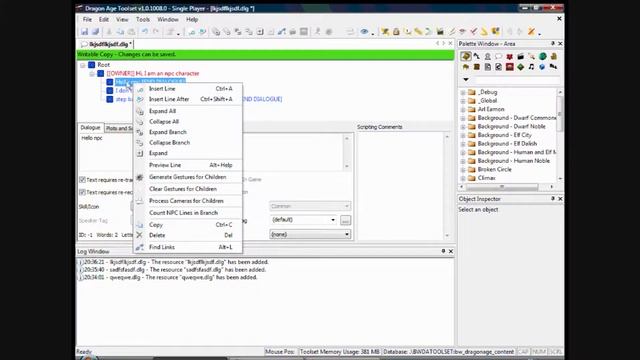Select the conversation bubble palette icon
Viewport: 640px width, 360px height.
[498, 56]
